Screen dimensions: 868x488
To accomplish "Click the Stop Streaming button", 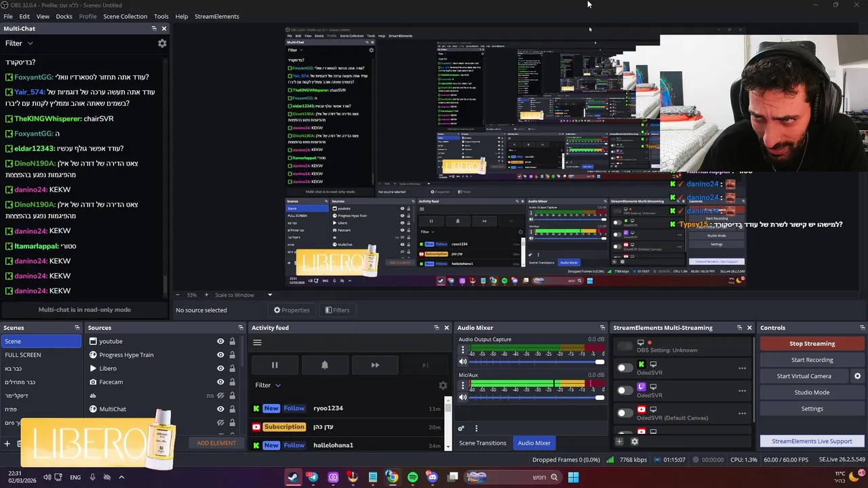I will tap(812, 344).
